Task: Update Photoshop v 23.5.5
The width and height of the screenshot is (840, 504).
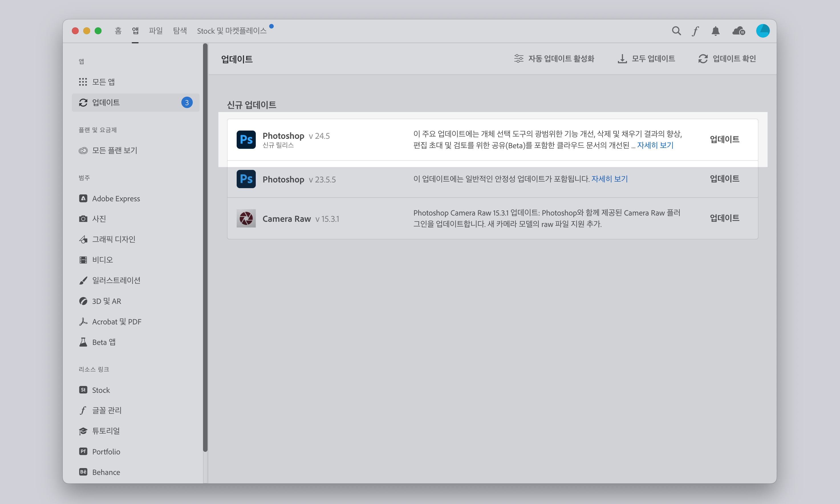Action: (725, 179)
